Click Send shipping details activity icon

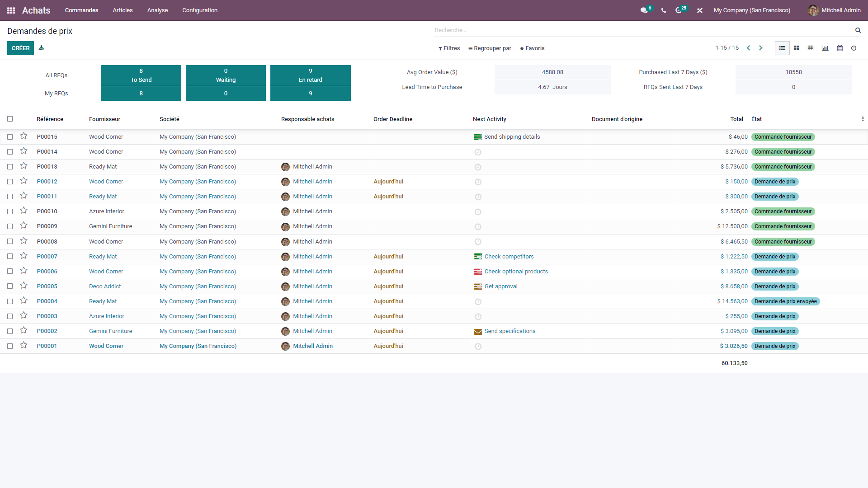coord(478,137)
